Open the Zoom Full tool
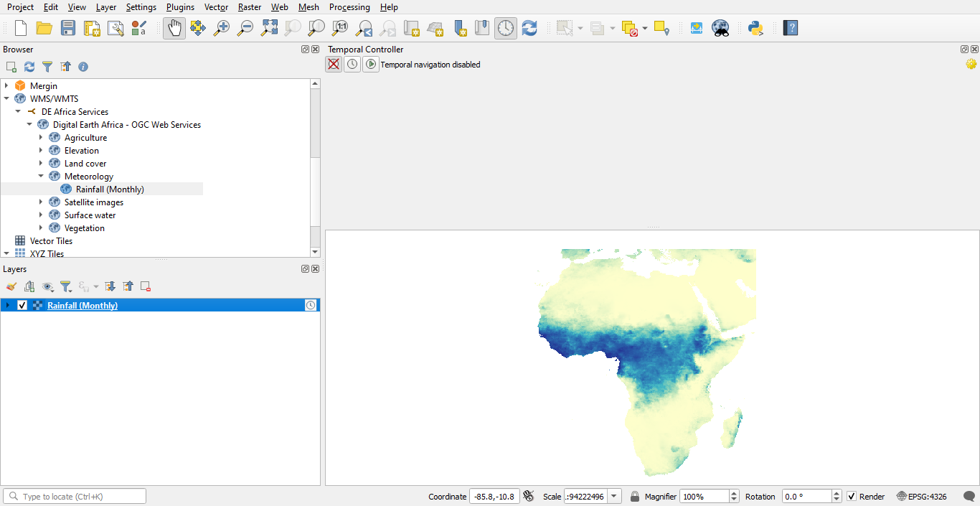The width and height of the screenshot is (980, 506). [269, 28]
